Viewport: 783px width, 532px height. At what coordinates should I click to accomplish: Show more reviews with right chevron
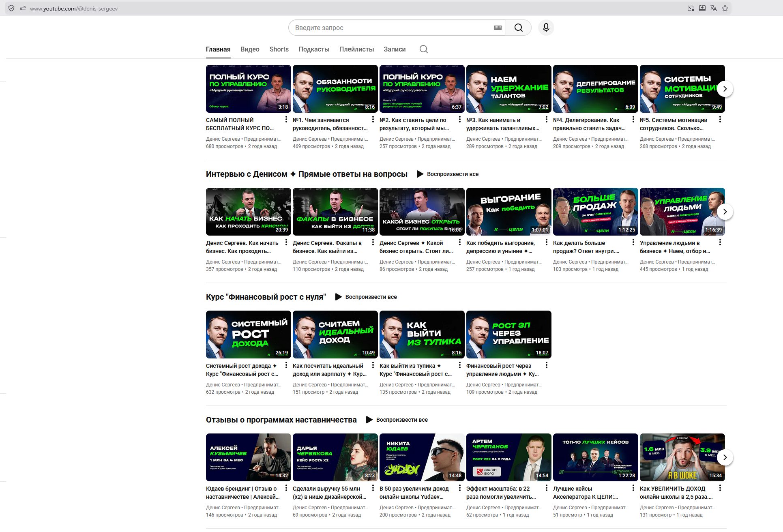725,457
